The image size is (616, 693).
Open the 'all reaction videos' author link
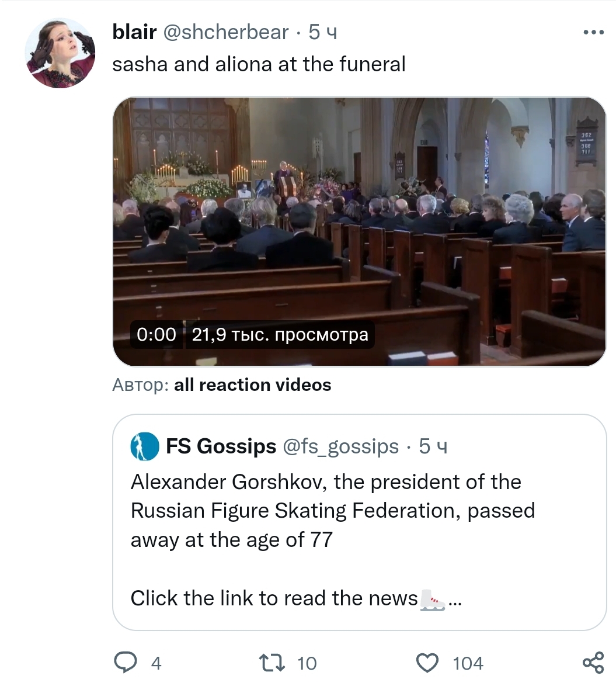(x=252, y=385)
